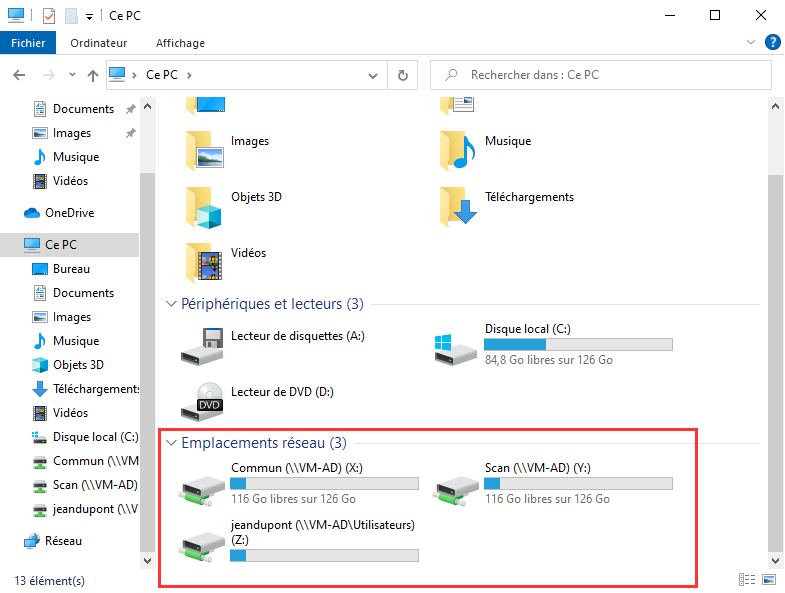Select Réseau in the navigation pane
Image resolution: width=785 pixels, height=593 pixels.
tap(63, 541)
